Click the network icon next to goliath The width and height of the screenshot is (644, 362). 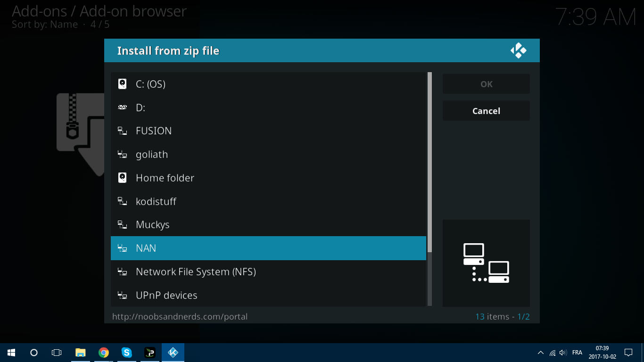(122, 155)
